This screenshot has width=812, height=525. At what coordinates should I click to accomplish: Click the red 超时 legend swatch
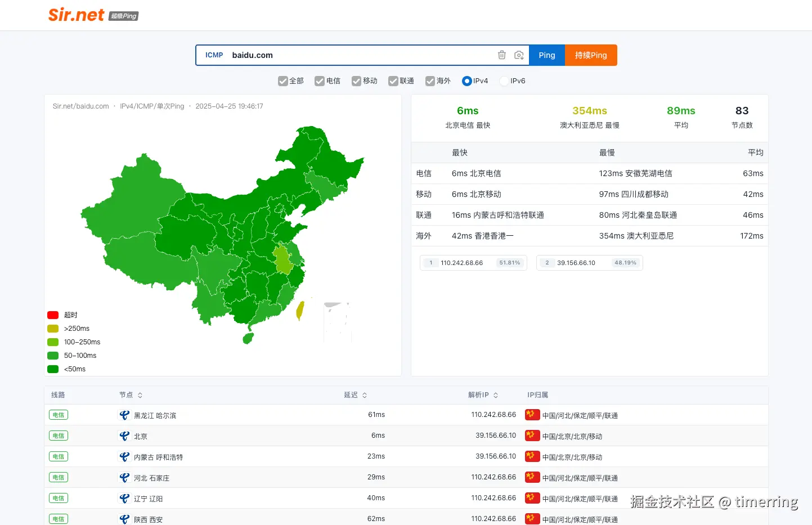pos(53,315)
